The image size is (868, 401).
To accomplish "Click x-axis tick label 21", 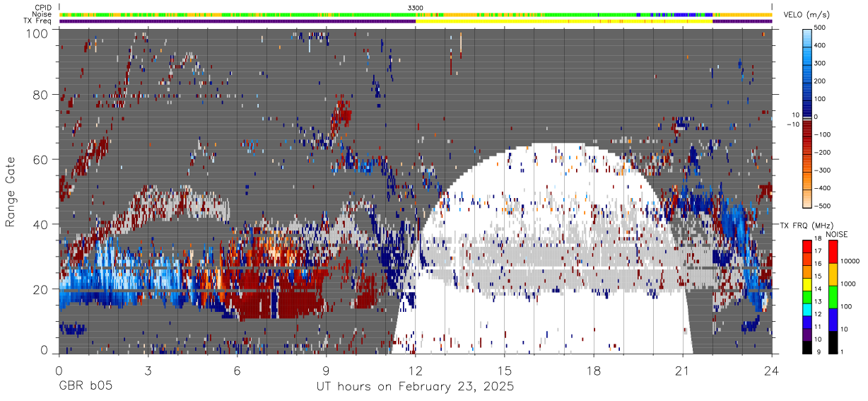I will 682,370.
